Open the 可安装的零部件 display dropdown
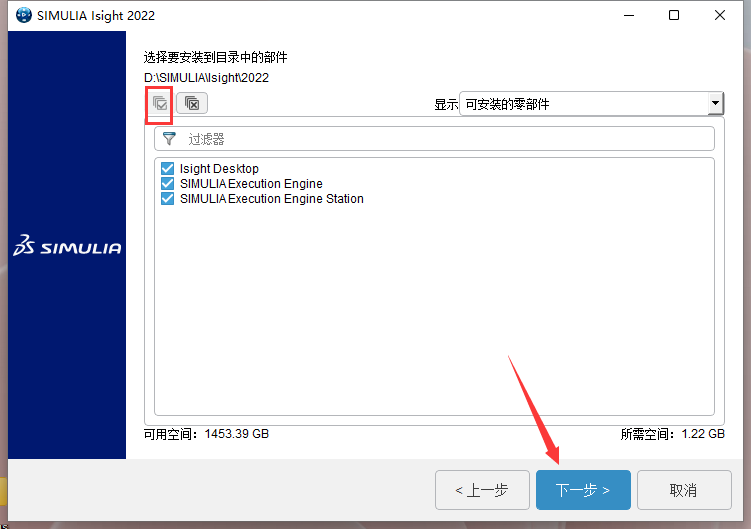This screenshot has height=529, width=751. click(592, 104)
